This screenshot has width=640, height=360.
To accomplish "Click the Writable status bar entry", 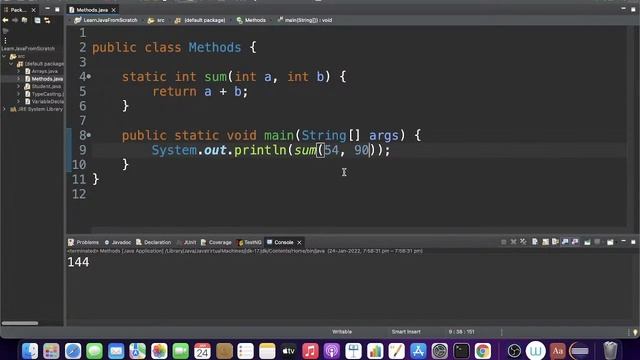I will [x=342, y=332].
